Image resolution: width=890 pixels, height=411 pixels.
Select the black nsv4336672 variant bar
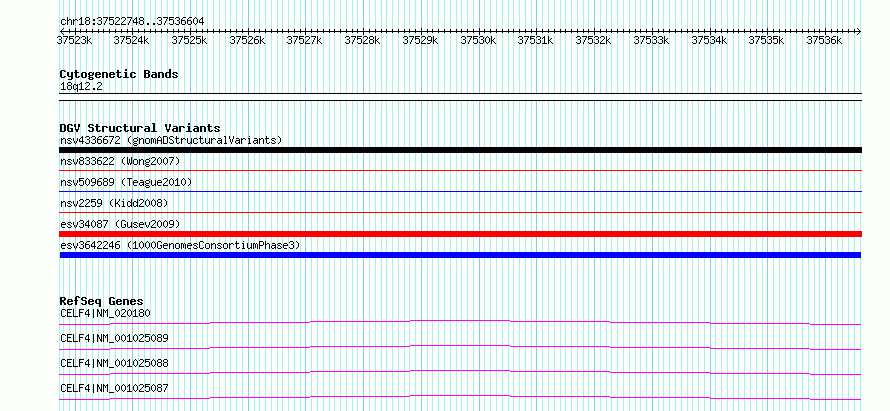[x=460, y=150]
